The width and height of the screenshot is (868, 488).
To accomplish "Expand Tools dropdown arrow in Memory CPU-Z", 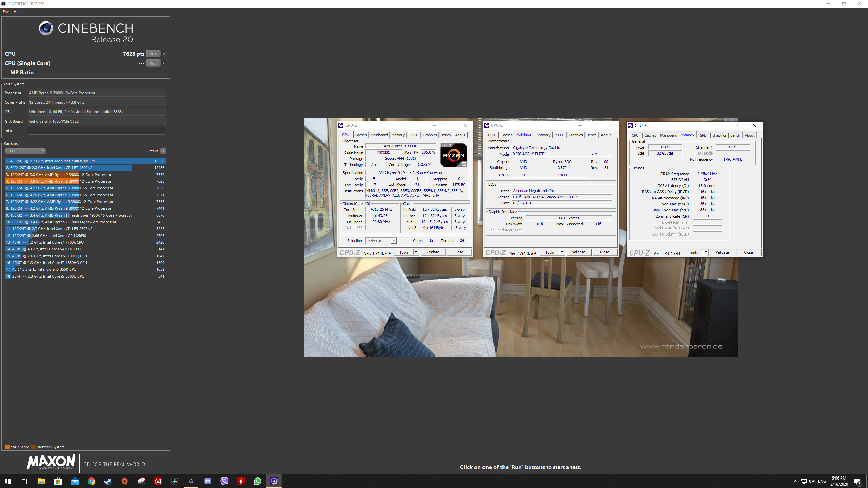I will (x=706, y=252).
